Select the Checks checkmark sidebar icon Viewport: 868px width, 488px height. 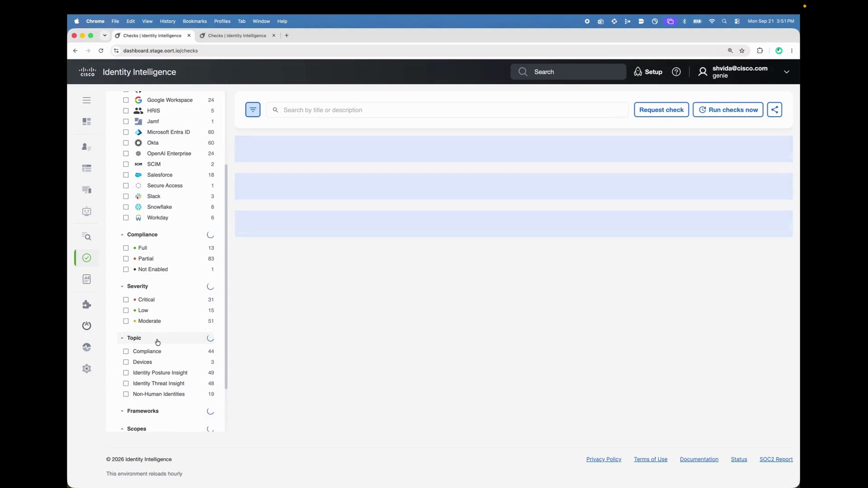click(x=87, y=258)
